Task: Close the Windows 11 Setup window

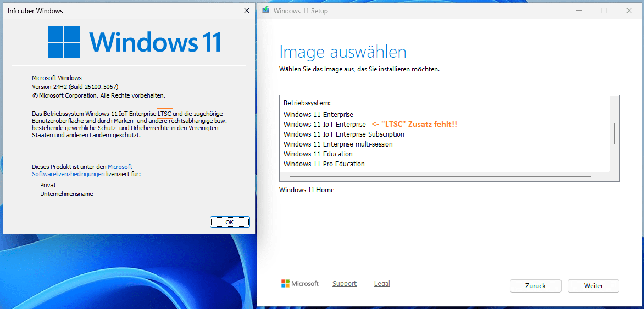Action: click(x=629, y=10)
